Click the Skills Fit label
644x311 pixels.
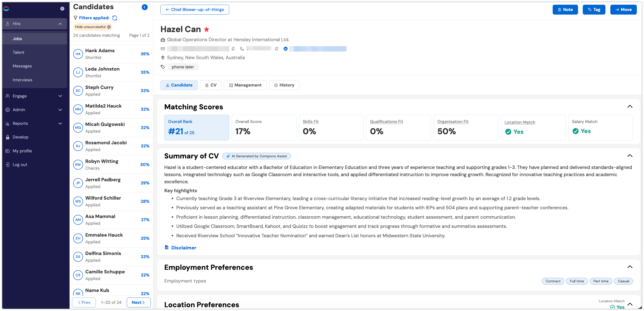coord(311,122)
